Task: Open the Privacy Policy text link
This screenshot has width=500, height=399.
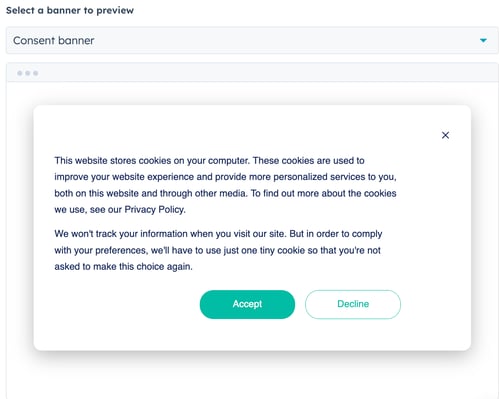Action: 155,210
